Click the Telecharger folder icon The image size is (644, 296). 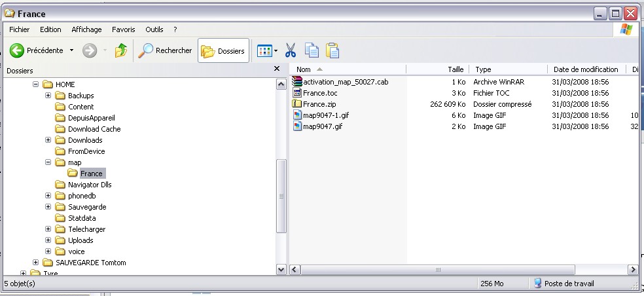pyautogui.click(x=60, y=229)
